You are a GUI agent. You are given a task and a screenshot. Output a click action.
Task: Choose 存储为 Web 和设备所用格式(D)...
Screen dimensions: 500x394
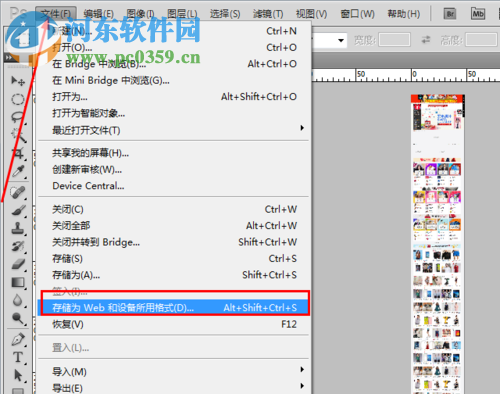(x=173, y=307)
